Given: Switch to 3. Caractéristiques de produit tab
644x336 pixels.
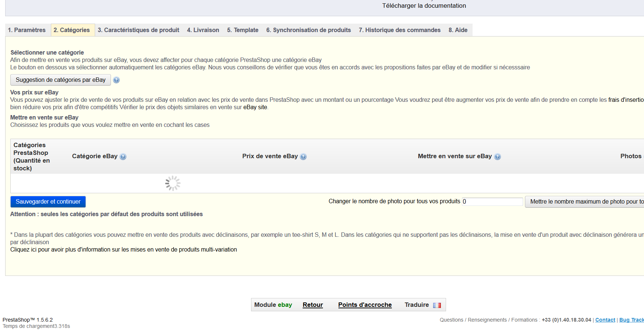Looking at the screenshot, I should tap(138, 30).
